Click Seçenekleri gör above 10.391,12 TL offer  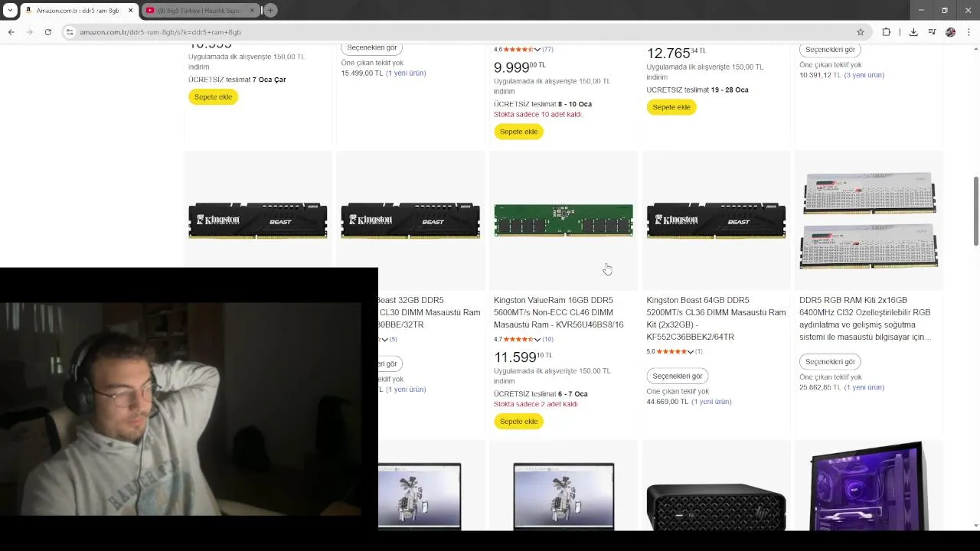(x=830, y=50)
